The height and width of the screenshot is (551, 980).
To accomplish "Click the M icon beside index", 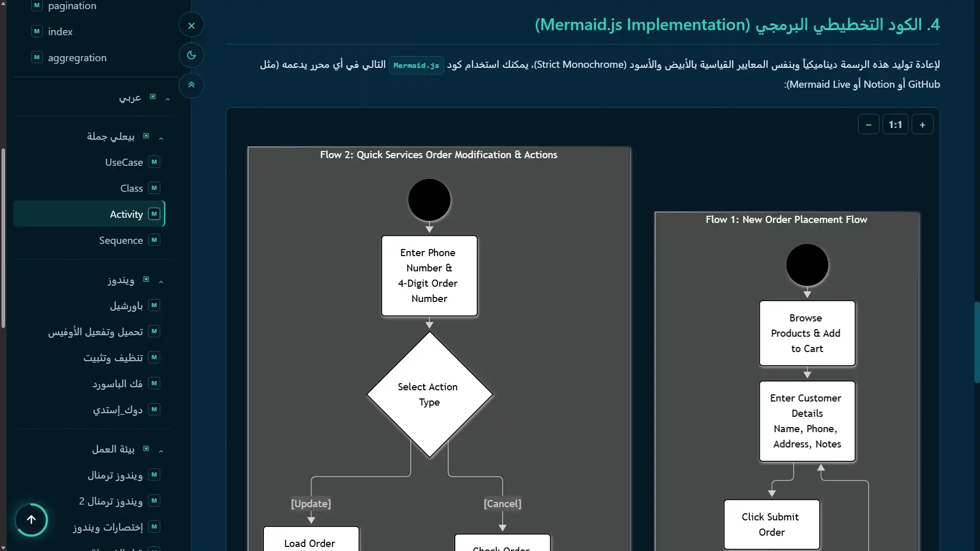I will tap(37, 31).
